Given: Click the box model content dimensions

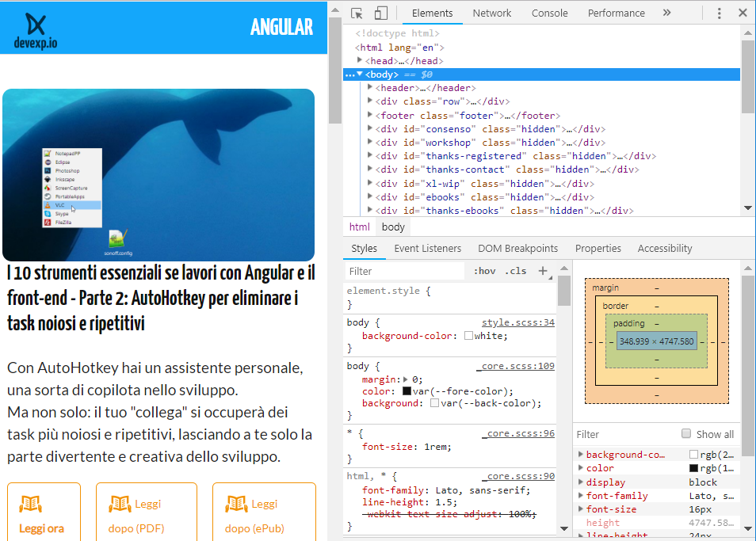Looking at the screenshot, I should point(657,341).
